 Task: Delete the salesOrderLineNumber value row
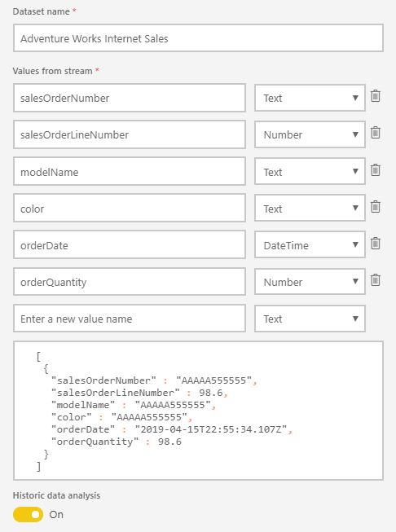(x=376, y=132)
